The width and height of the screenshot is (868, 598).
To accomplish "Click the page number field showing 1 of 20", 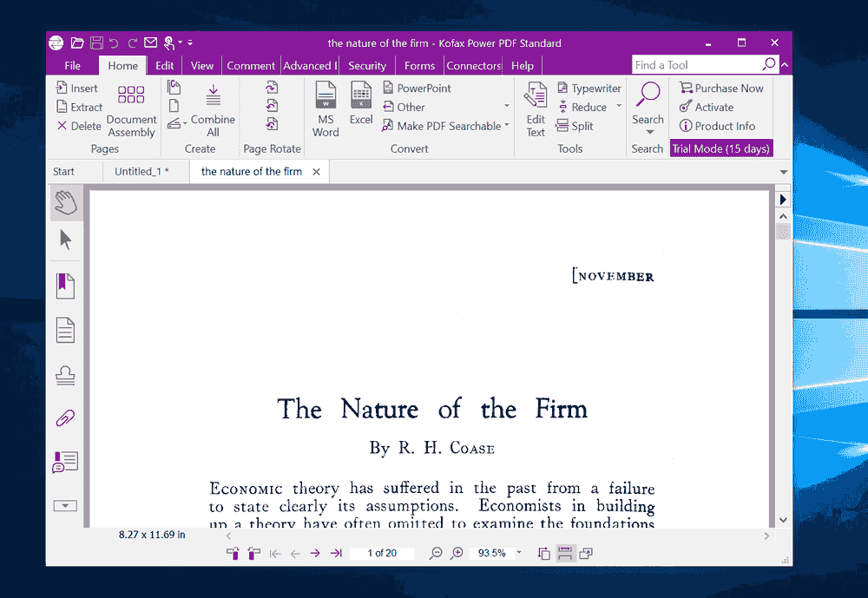I will point(382,553).
